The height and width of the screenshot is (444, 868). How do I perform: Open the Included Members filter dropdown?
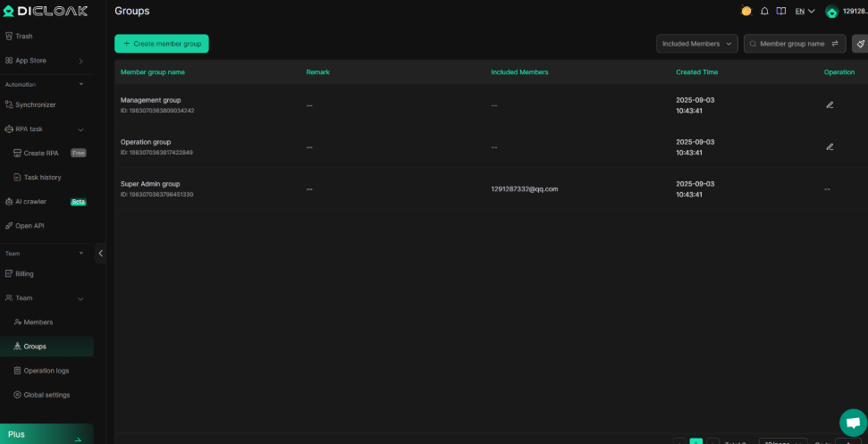pyautogui.click(x=697, y=44)
